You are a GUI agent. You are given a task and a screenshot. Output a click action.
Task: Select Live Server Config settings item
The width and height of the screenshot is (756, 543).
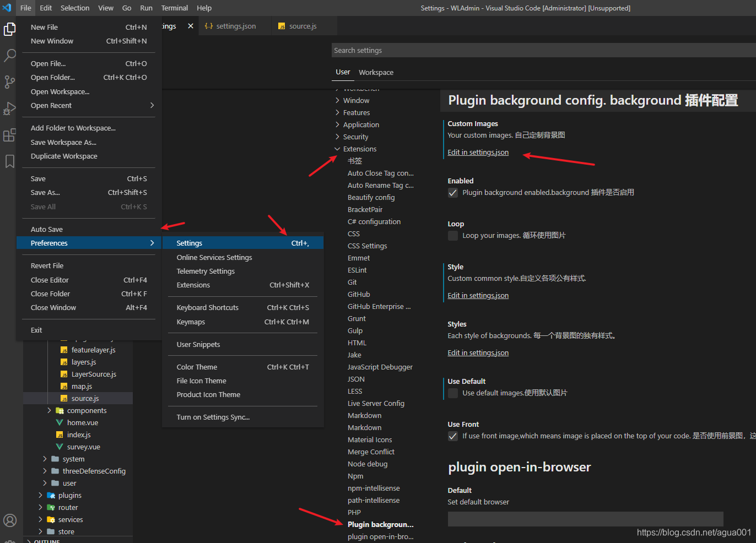point(376,403)
